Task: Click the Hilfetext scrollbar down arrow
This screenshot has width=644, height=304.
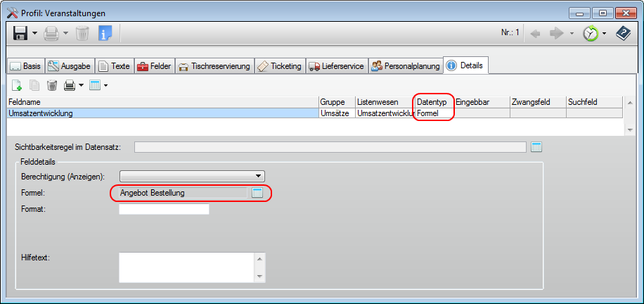Action: 260,277
